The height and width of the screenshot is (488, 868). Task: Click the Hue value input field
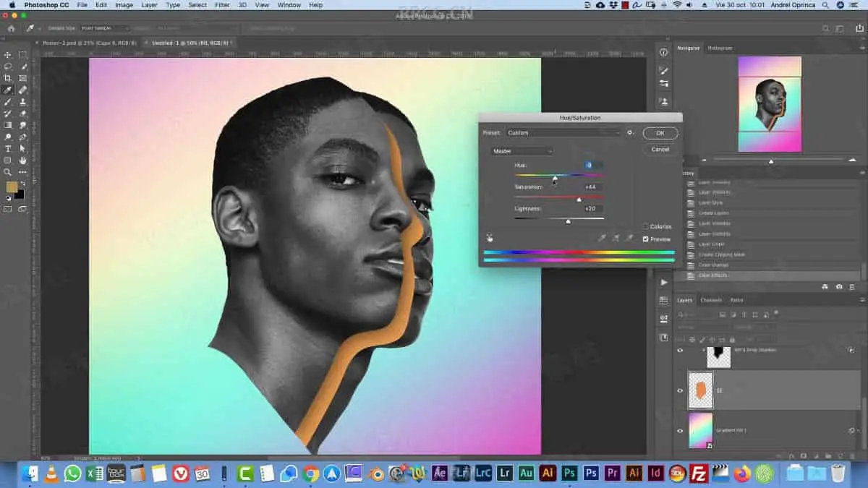[592, 166]
